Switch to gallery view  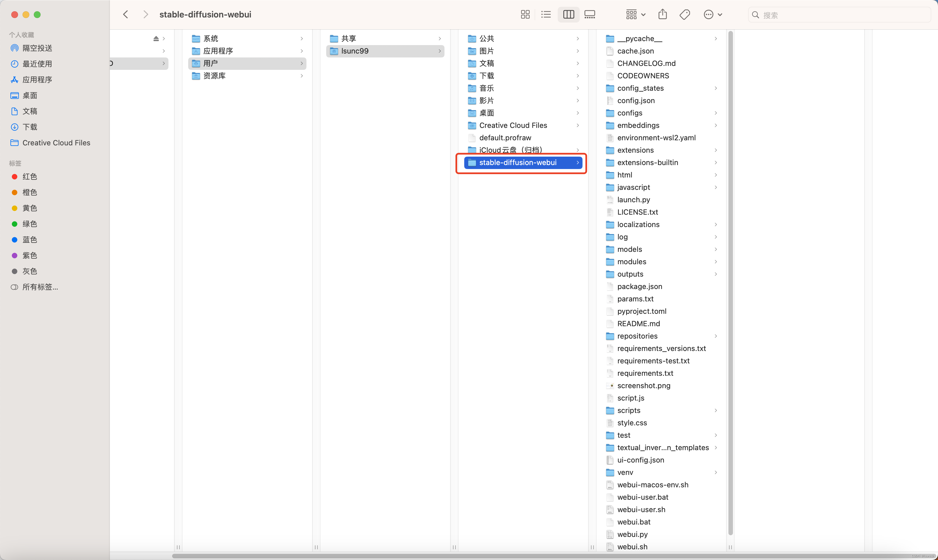pos(589,15)
